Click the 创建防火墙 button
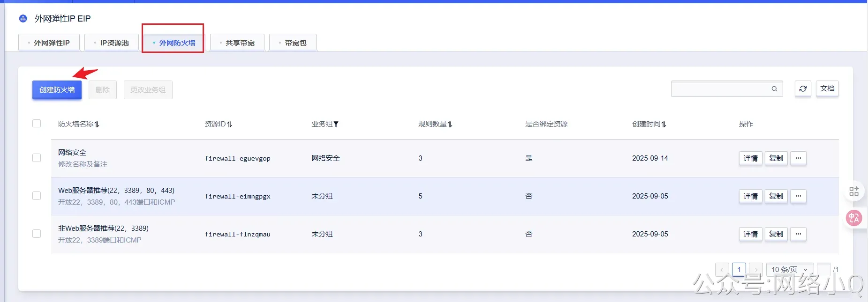 point(57,90)
